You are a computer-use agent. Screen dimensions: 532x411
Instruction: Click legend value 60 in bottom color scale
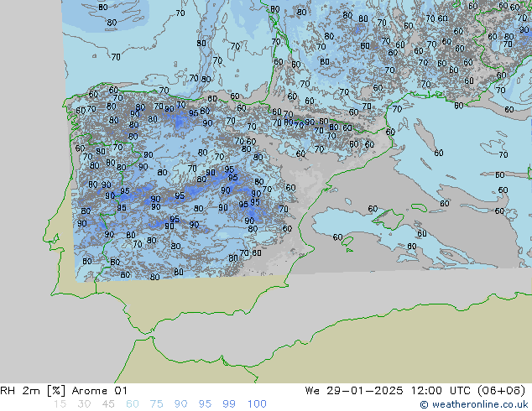pos(133,404)
